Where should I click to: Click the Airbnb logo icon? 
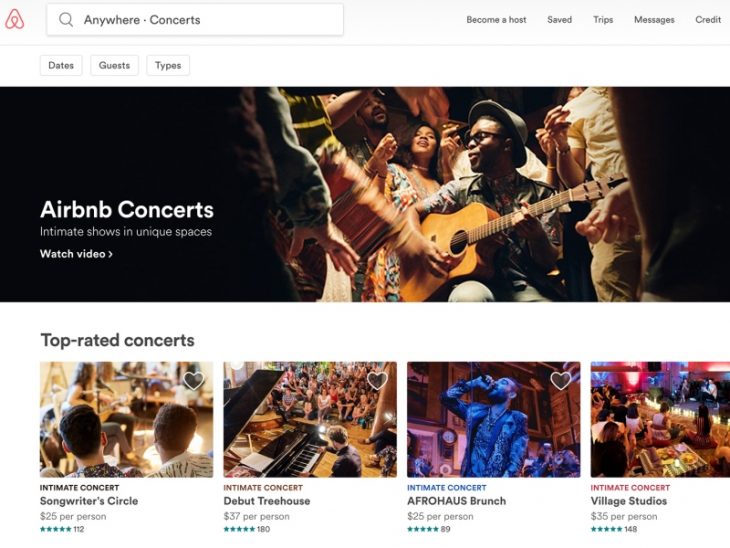[x=14, y=19]
